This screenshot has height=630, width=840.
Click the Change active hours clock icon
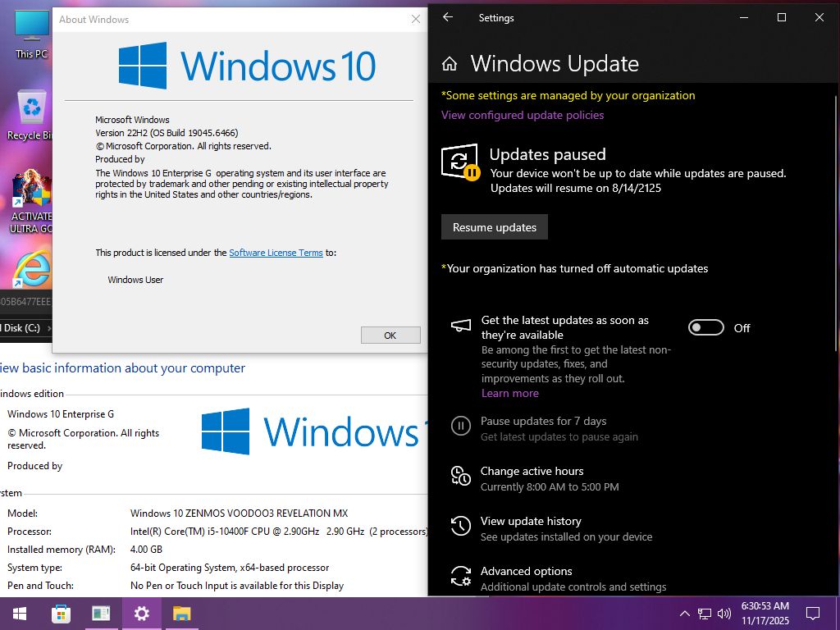point(461,476)
